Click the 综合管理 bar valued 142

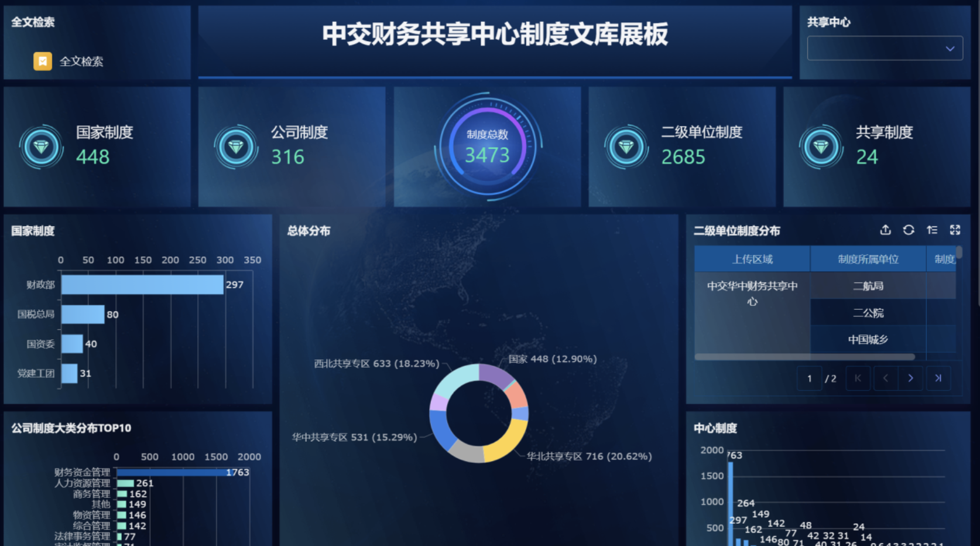[122, 525]
